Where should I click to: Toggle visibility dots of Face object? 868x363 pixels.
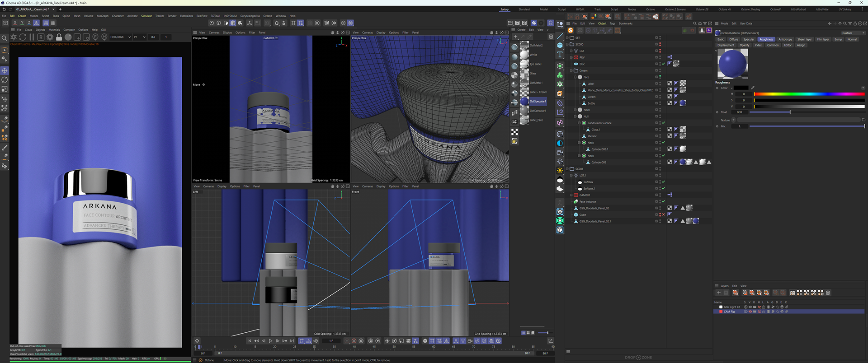660,77
